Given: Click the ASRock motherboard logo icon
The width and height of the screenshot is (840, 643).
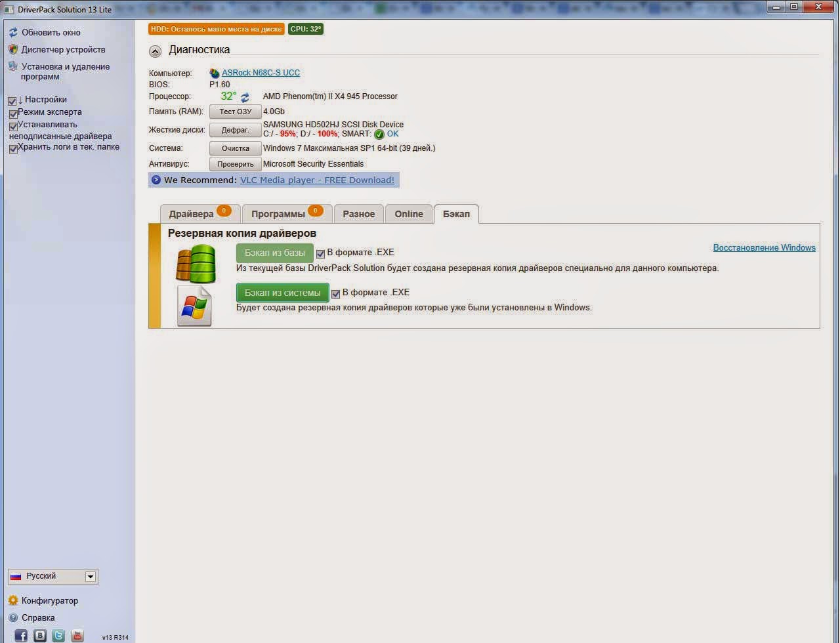Looking at the screenshot, I should (x=215, y=73).
